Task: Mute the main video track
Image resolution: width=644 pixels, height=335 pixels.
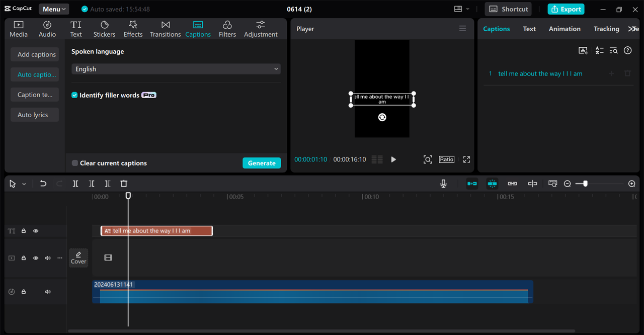Action: (x=48, y=258)
